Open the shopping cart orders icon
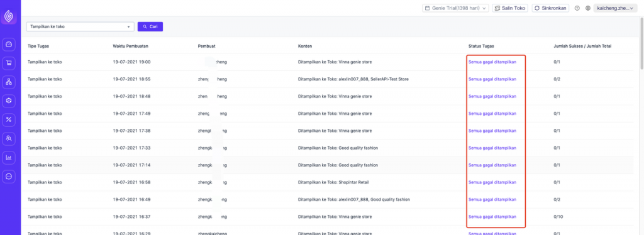 [9, 63]
